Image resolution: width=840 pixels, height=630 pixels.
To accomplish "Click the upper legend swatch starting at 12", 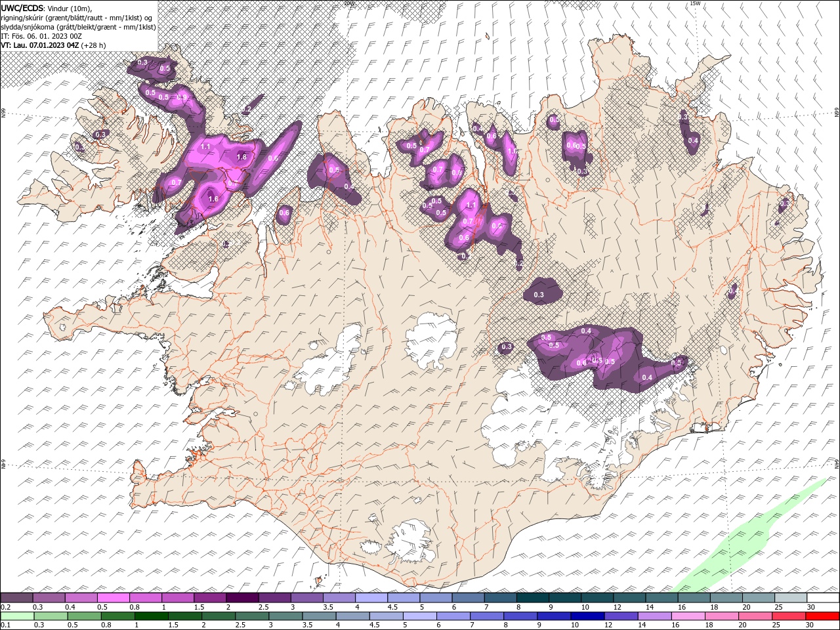I will pos(629,598).
